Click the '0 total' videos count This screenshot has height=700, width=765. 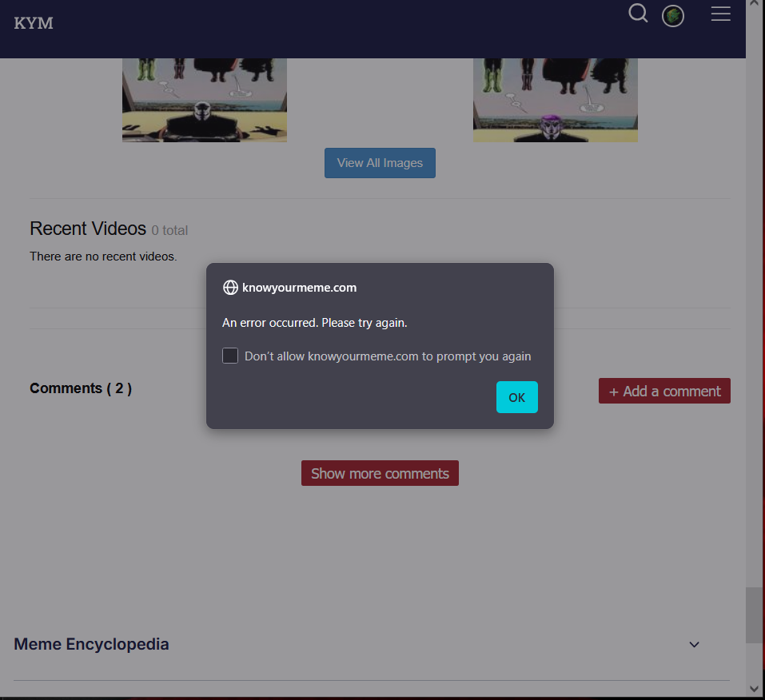tap(169, 230)
